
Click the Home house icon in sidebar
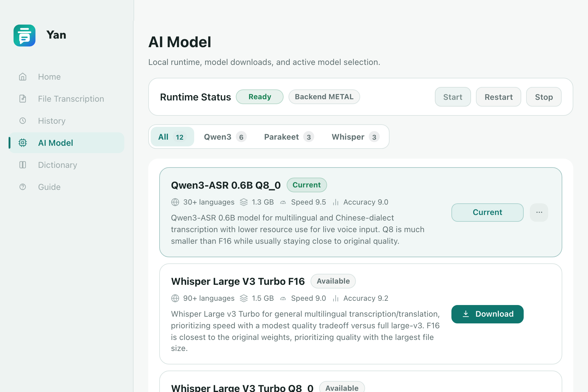(23, 77)
